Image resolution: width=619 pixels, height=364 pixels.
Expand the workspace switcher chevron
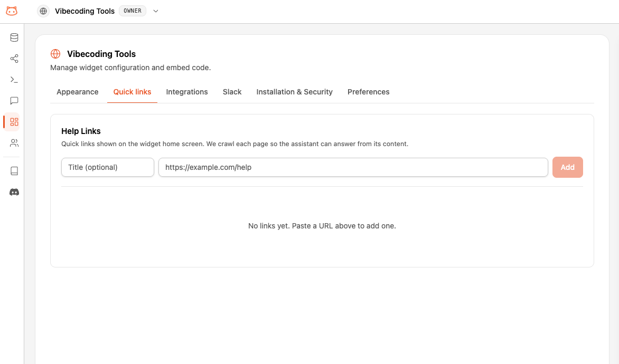(x=156, y=11)
